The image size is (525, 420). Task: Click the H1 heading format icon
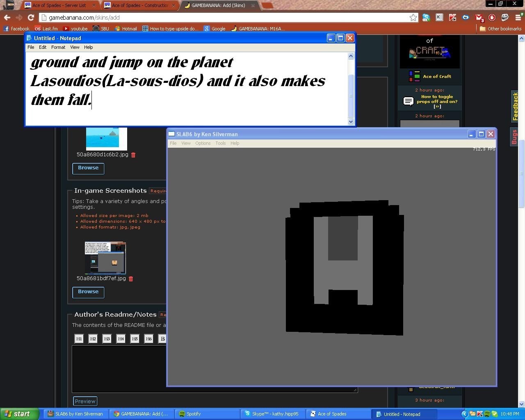pyautogui.click(x=79, y=339)
